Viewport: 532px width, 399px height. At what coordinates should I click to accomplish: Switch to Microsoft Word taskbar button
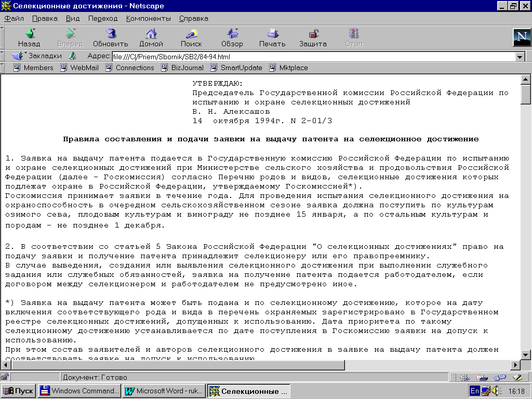(x=164, y=391)
